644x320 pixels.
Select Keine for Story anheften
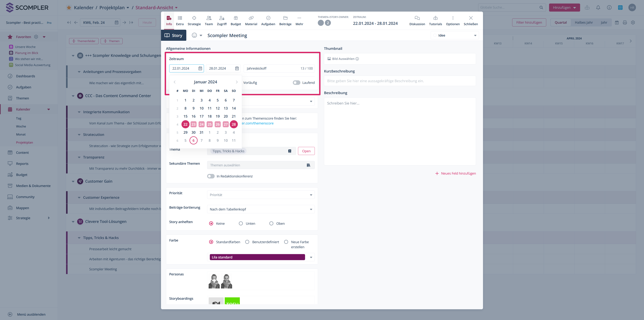(211, 223)
